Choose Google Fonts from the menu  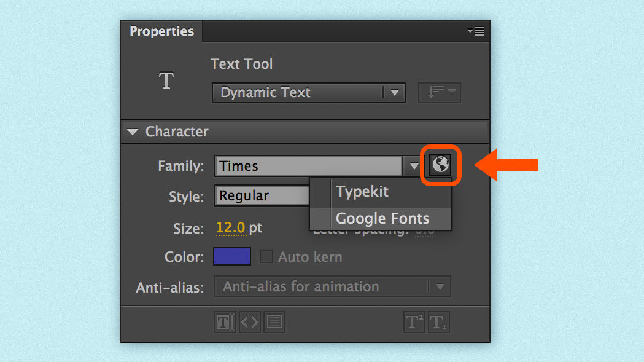[x=382, y=218]
